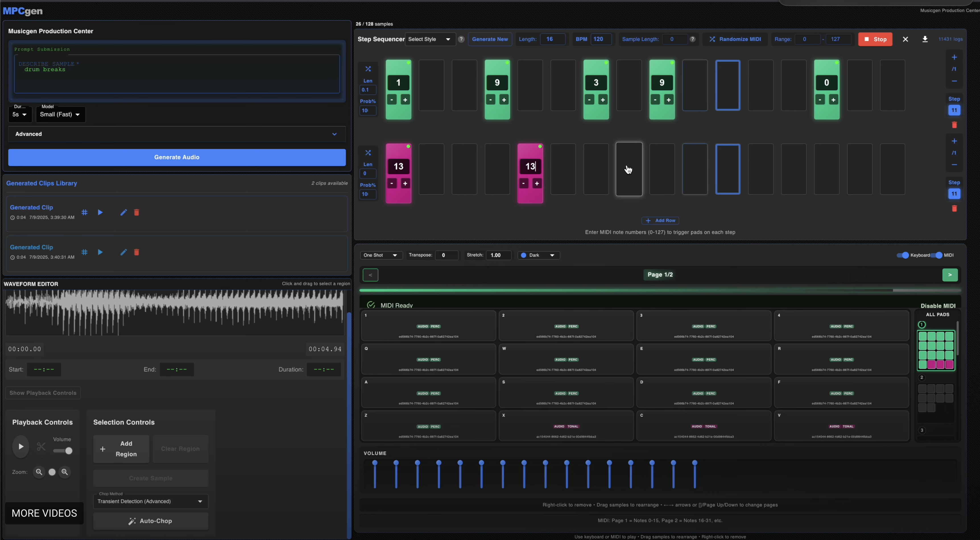Close the step sequencer with the X icon
980x540 pixels.
point(905,39)
